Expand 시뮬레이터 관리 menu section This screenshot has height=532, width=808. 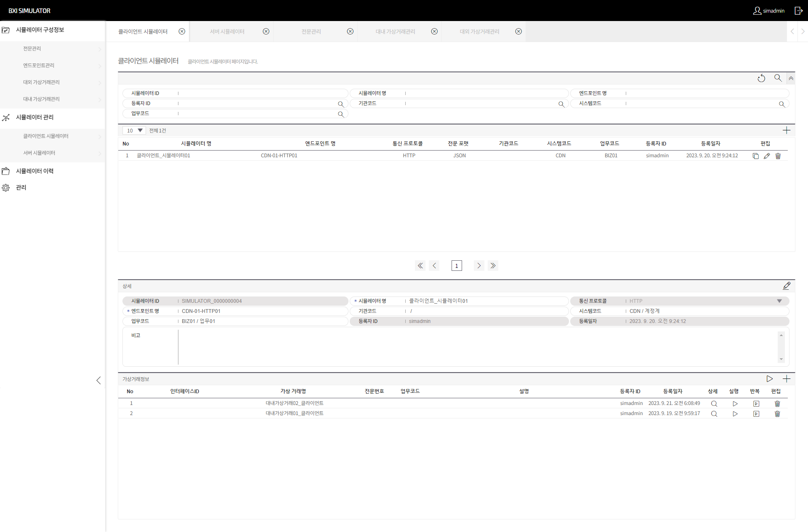(52, 117)
